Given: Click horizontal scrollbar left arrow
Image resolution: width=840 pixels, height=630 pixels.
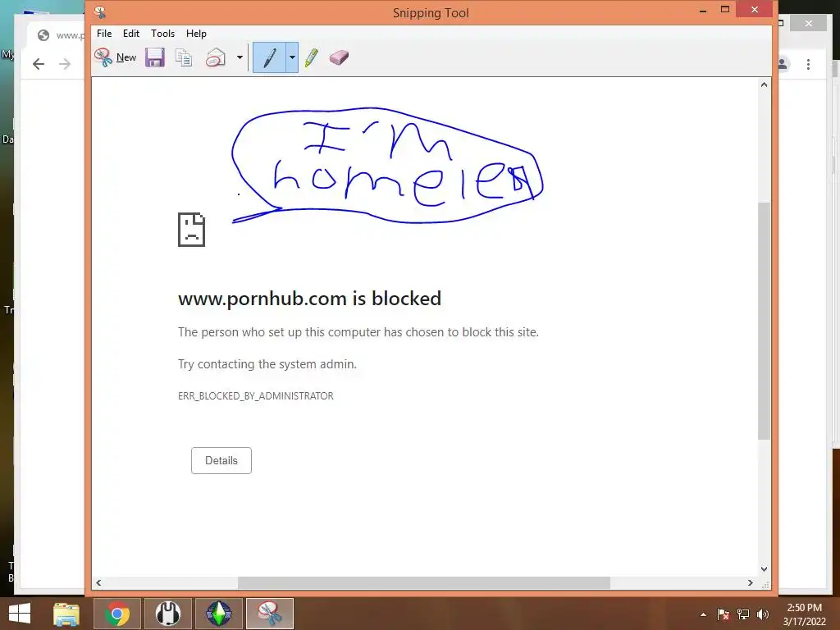Looking at the screenshot, I should [x=98, y=582].
